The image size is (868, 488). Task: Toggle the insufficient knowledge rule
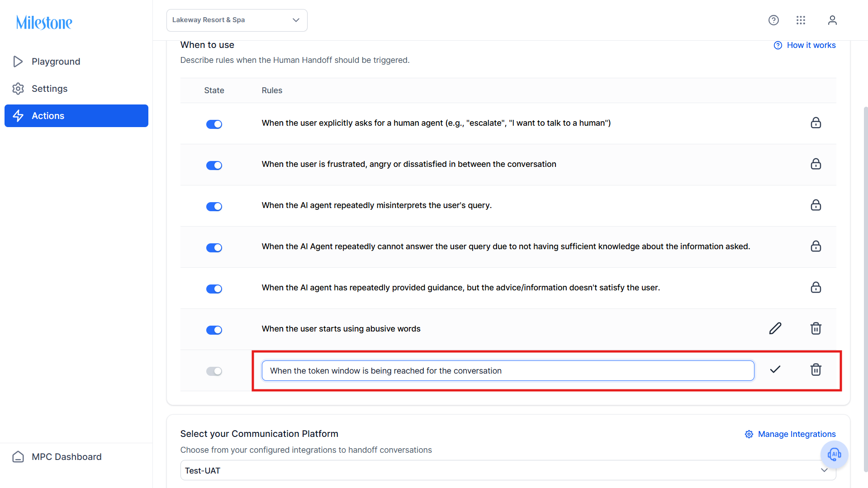[x=214, y=248]
